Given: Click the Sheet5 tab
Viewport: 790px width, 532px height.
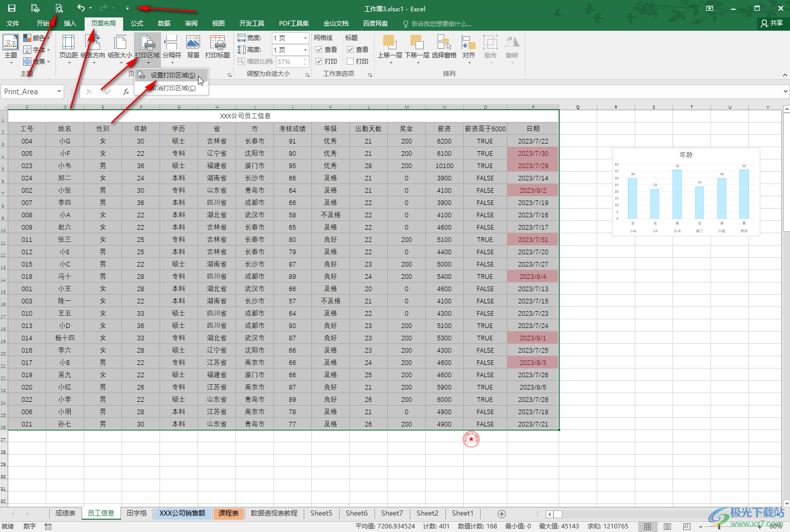Looking at the screenshot, I should 321,513.
